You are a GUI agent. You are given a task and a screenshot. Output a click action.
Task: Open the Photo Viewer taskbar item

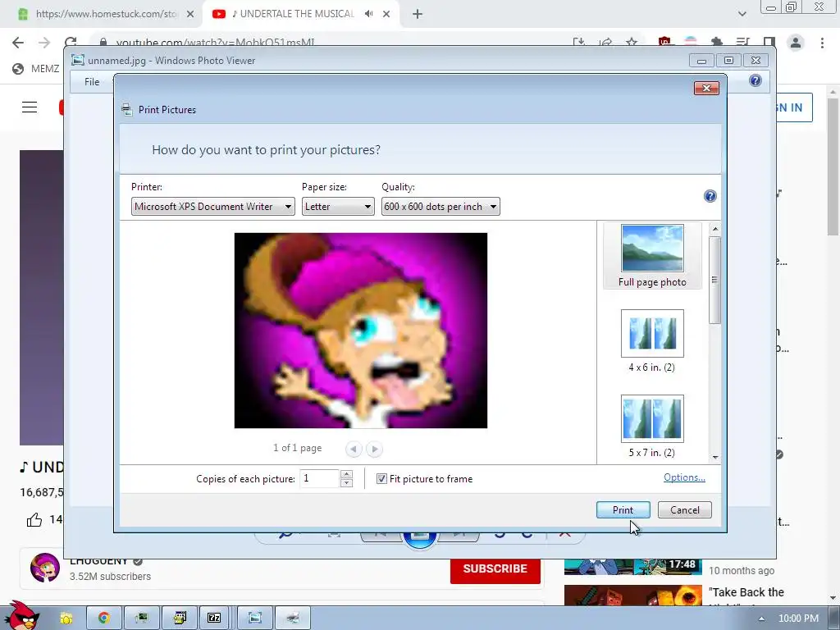pyautogui.click(x=255, y=618)
